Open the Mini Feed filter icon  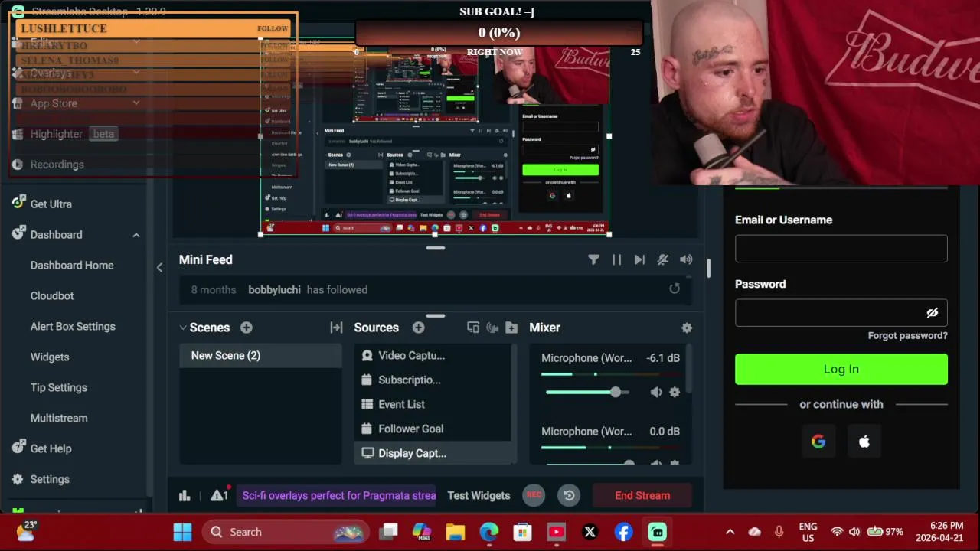tap(593, 259)
